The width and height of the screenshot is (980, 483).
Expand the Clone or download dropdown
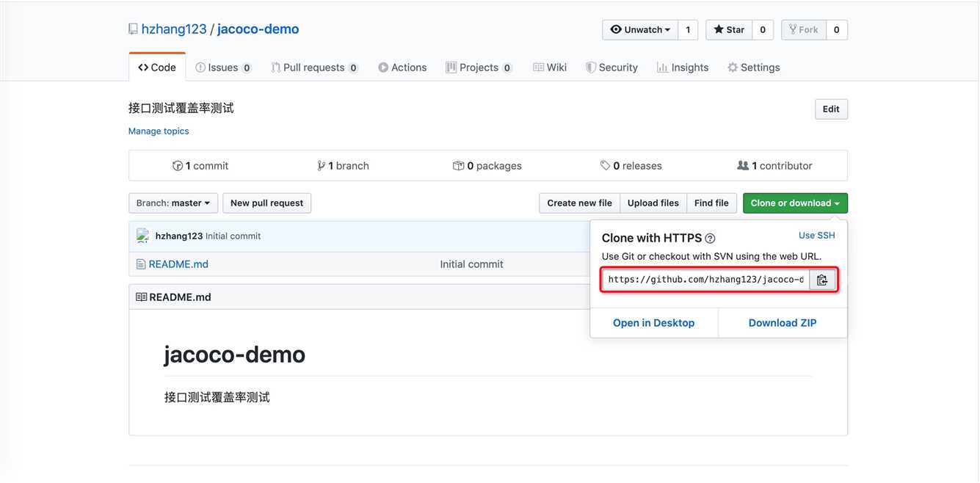795,203
